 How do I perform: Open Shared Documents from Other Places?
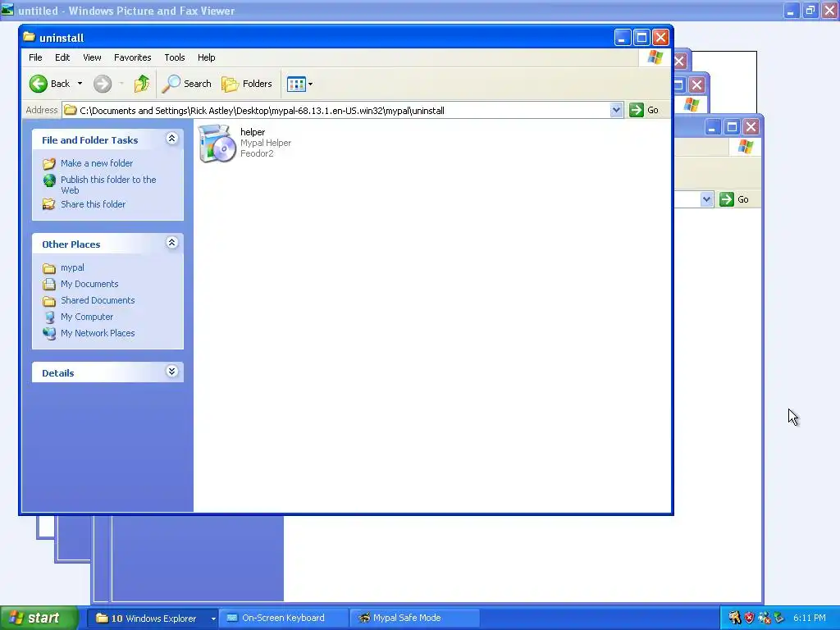[x=98, y=300]
